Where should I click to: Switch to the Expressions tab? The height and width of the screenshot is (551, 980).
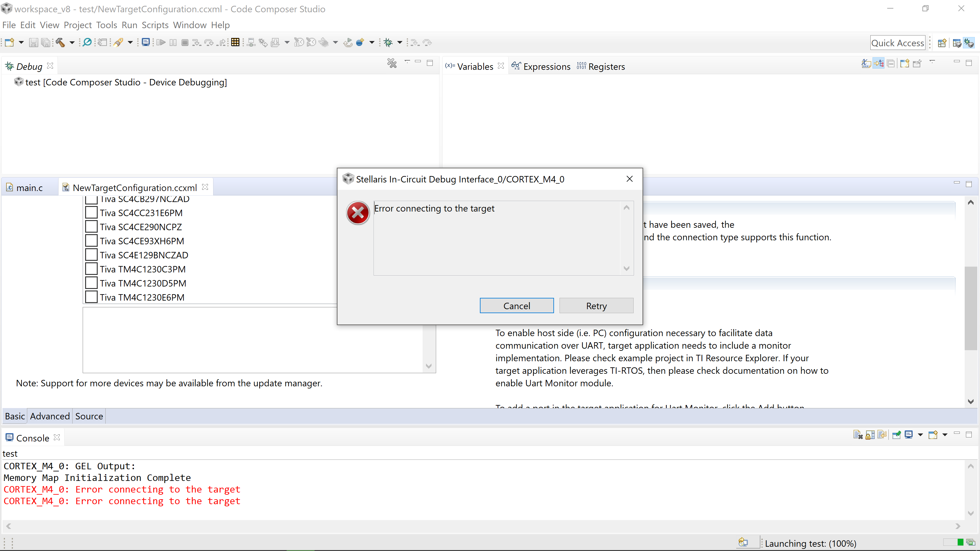(x=541, y=66)
